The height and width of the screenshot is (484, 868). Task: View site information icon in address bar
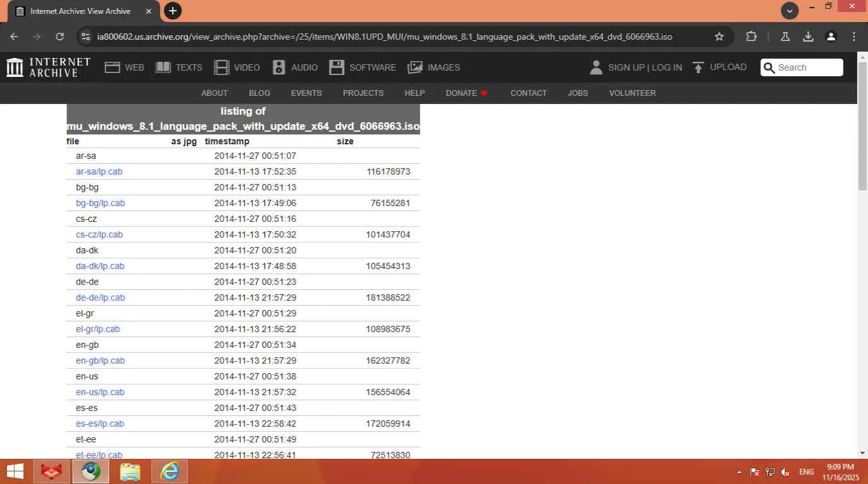85,37
